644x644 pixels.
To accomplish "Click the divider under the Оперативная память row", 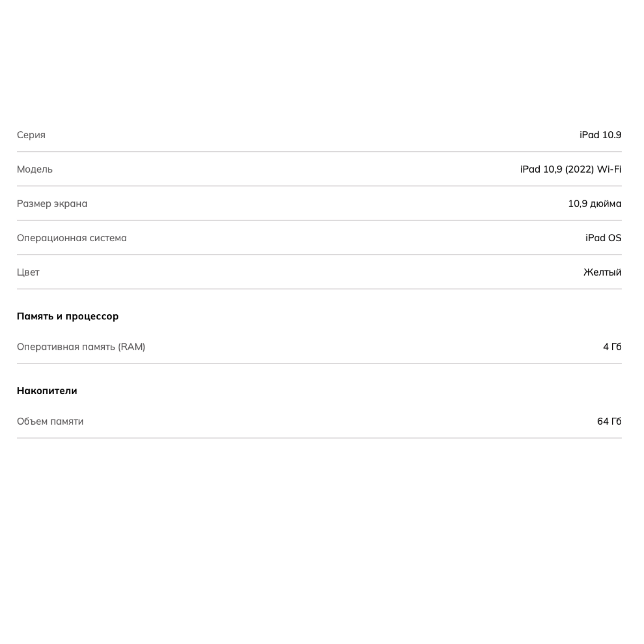I will pyautogui.click(x=319, y=363).
